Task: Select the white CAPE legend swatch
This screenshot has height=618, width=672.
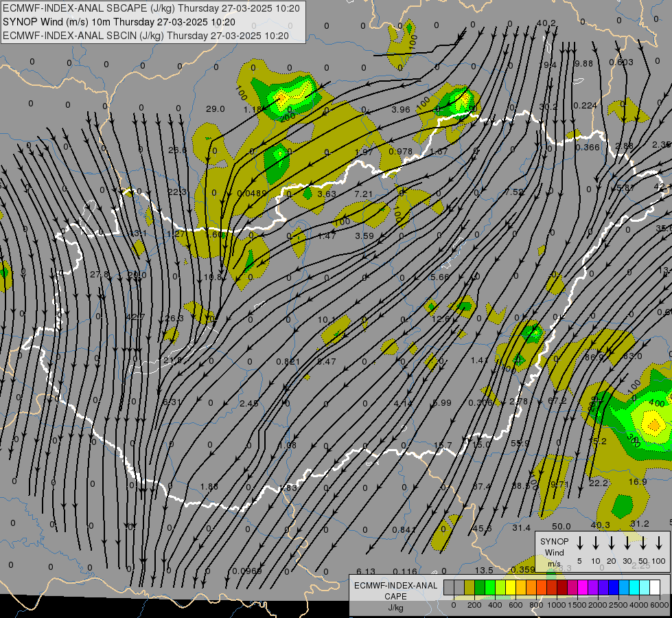Action: [655, 588]
